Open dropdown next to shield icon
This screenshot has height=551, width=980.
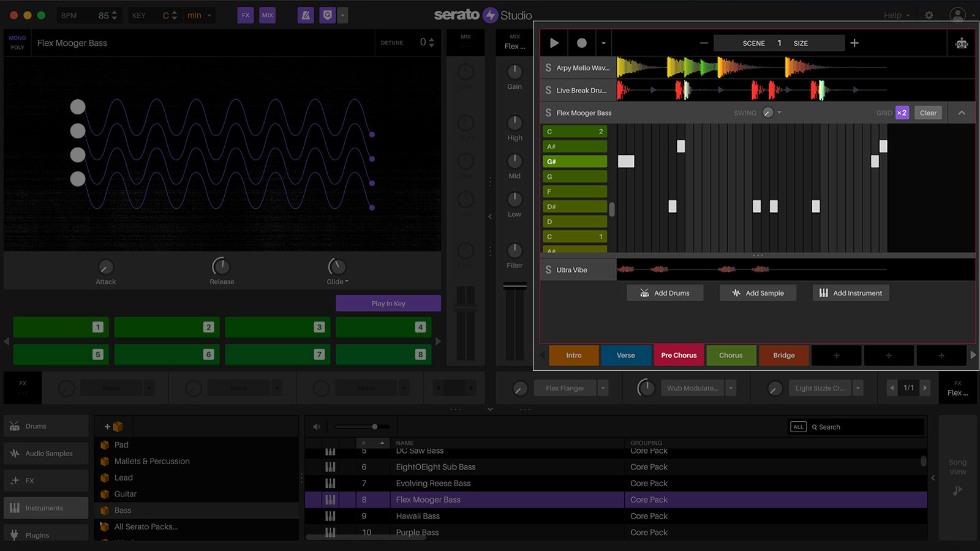click(342, 15)
